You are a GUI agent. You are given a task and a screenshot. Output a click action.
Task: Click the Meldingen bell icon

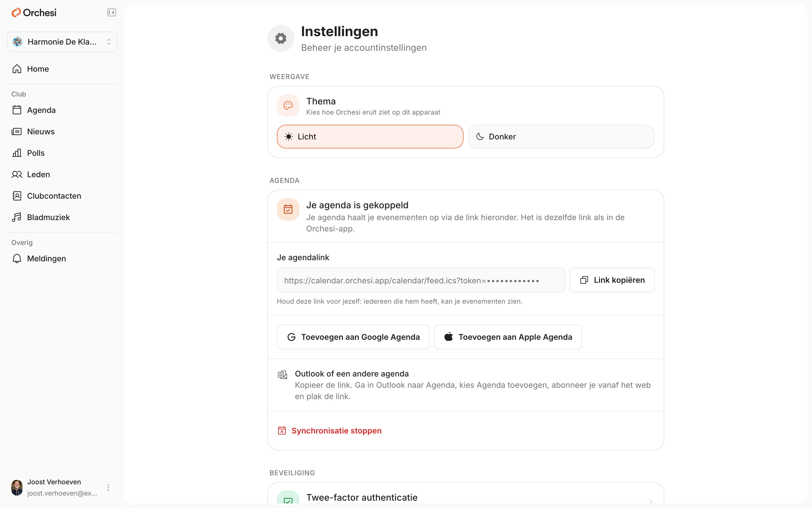[17, 259]
